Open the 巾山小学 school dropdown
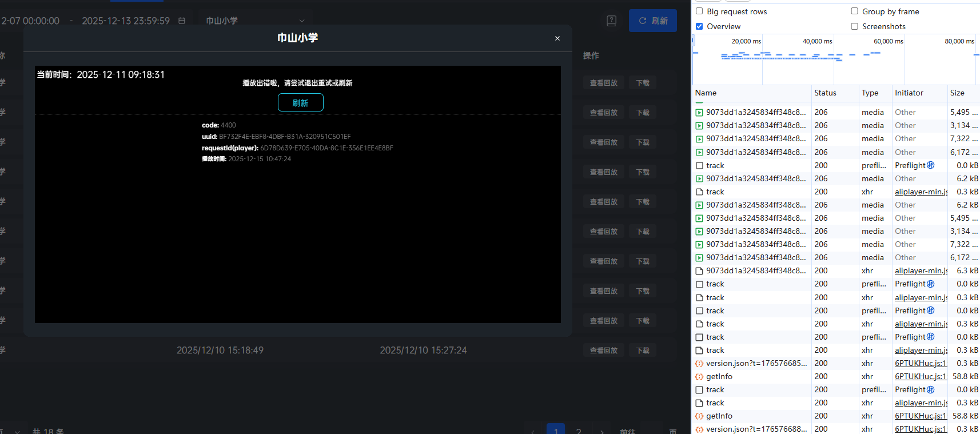This screenshot has height=434, width=980. pyautogui.click(x=256, y=21)
